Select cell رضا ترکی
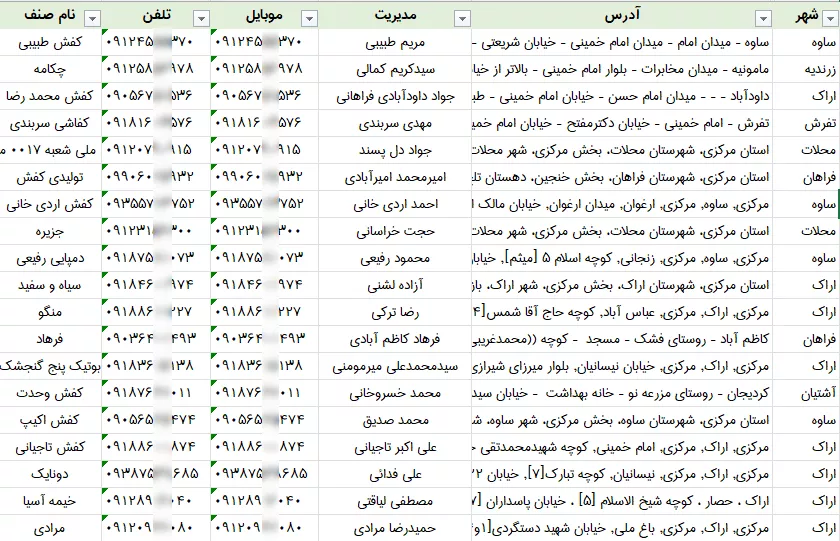This screenshot has width=840, height=541. tap(395, 312)
